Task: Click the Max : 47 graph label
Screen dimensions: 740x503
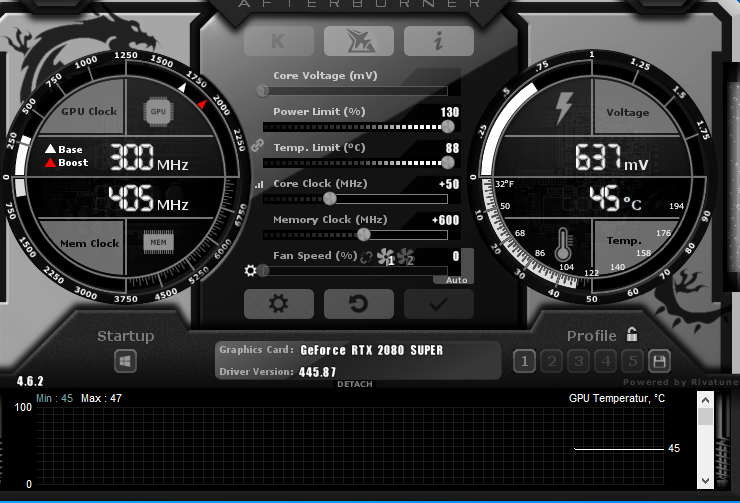Action: (101, 398)
